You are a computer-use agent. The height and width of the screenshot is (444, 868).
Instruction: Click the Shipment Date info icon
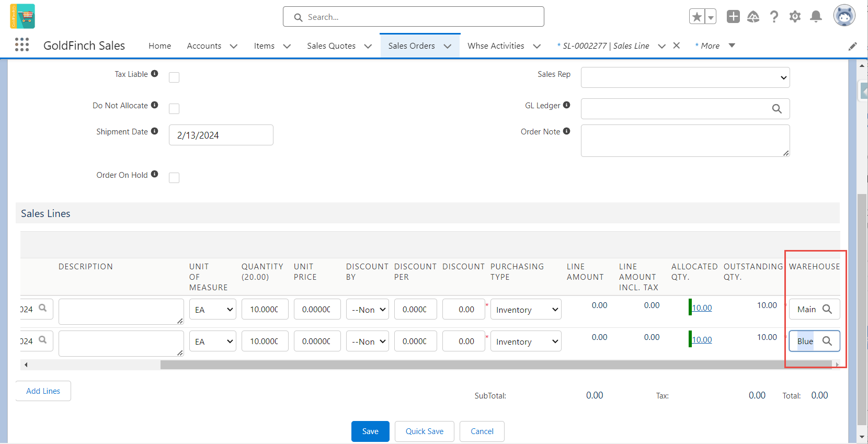pyautogui.click(x=154, y=131)
